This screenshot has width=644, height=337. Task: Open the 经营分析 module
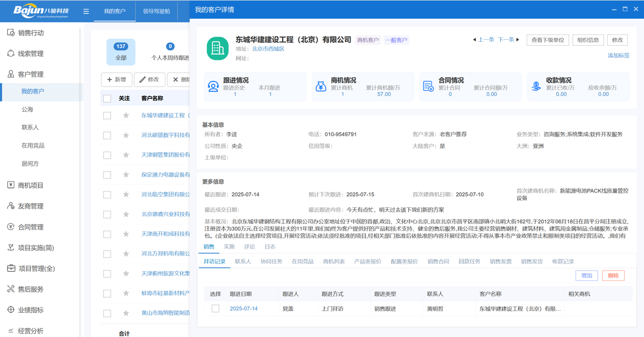pos(31,330)
